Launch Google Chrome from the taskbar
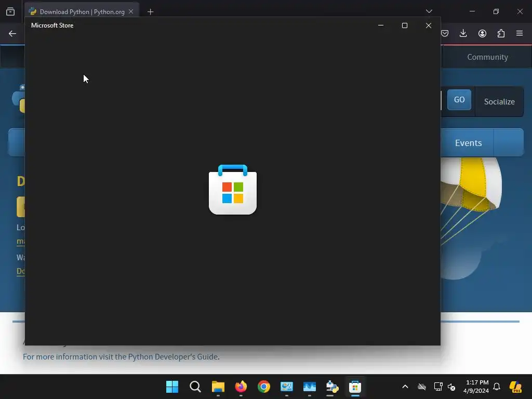 click(x=264, y=387)
